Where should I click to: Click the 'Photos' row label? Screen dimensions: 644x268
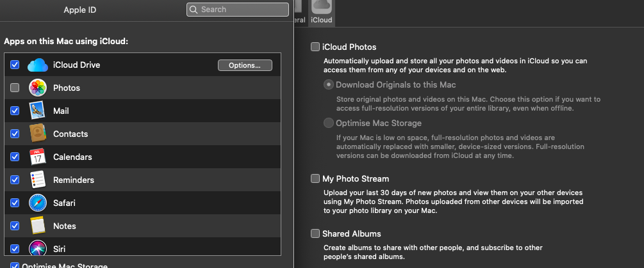coord(67,88)
